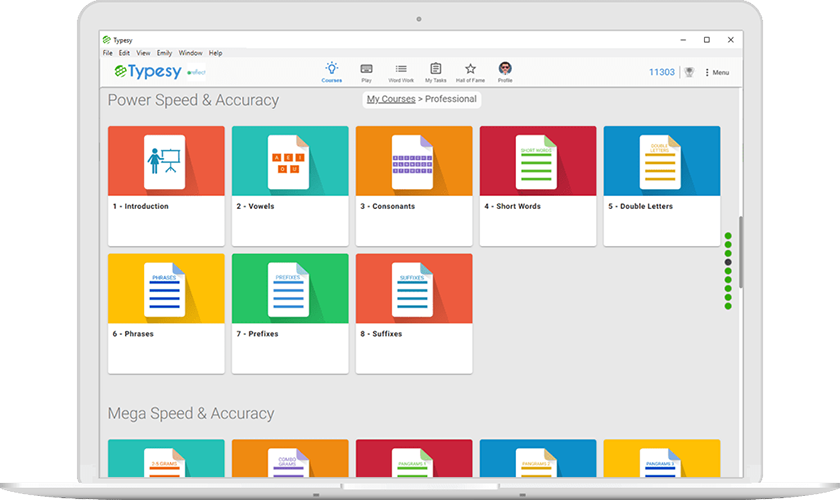Follow the My Courses breadcrumb link

391,99
